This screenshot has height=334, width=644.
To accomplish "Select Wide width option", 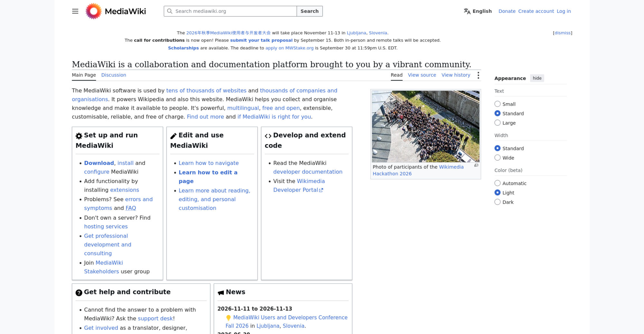I will point(497,157).
